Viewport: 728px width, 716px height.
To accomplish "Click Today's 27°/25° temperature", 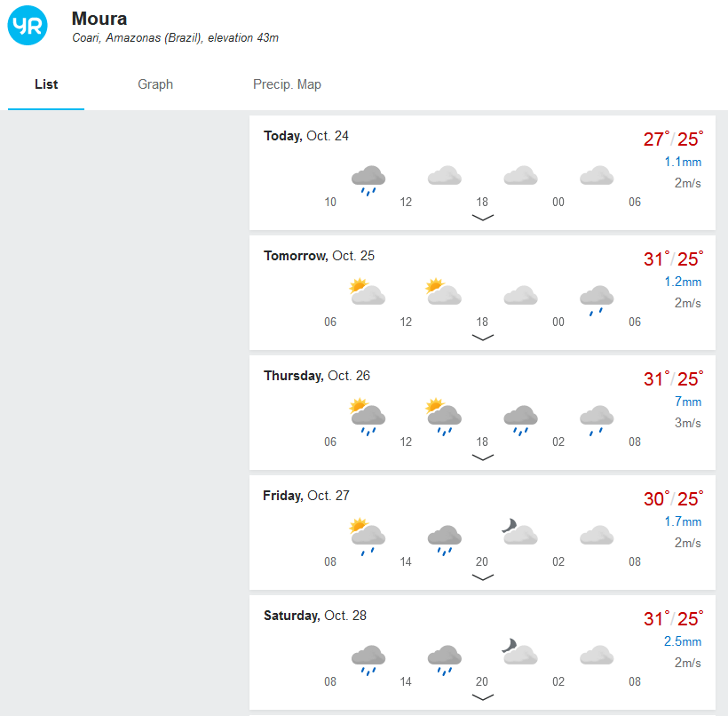I will (673, 139).
